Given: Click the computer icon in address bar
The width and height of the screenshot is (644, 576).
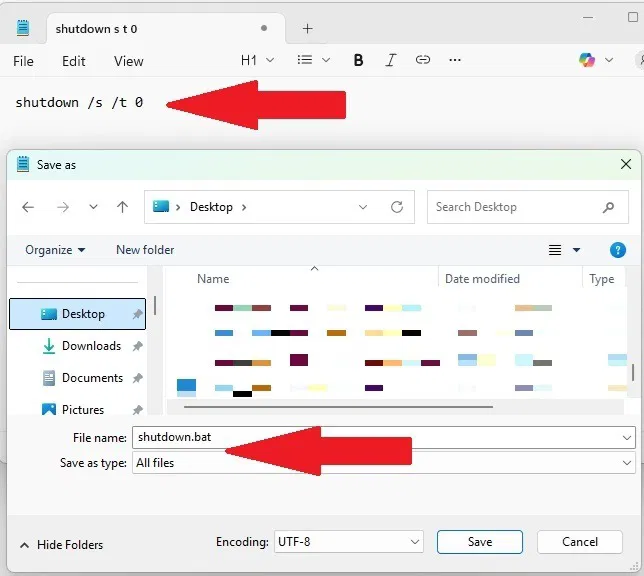Looking at the screenshot, I should click(x=161, y=206).
